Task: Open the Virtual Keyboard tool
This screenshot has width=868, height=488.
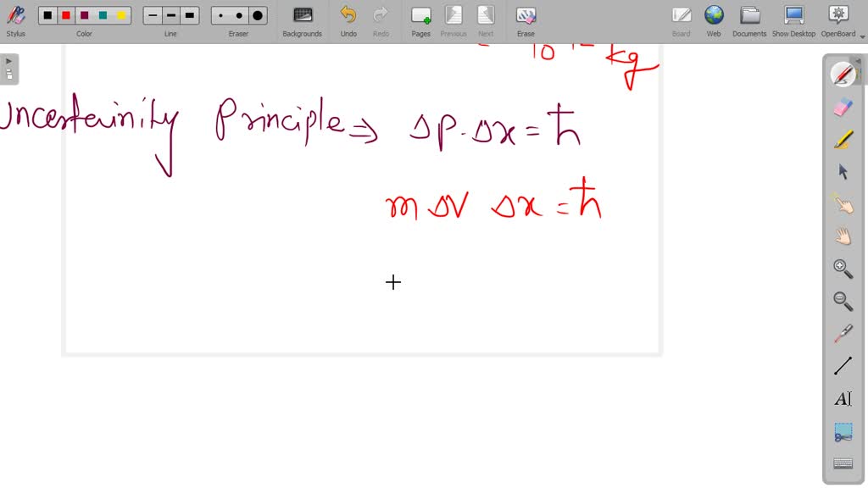Action: [842, 463]
